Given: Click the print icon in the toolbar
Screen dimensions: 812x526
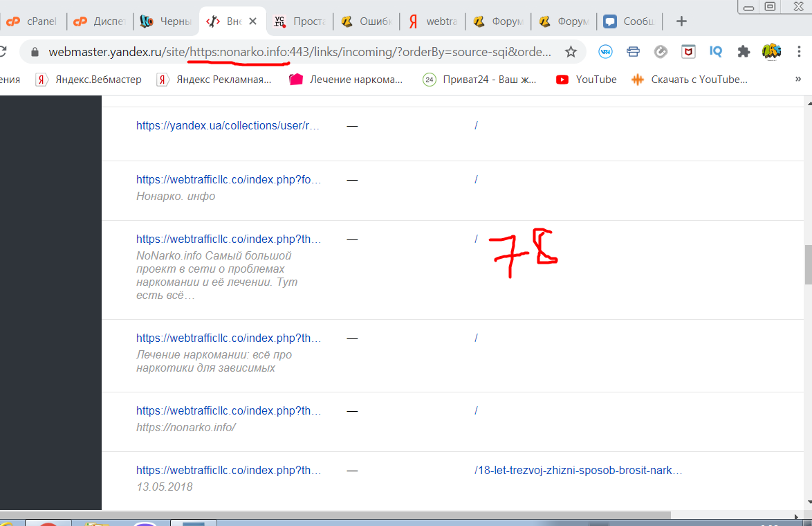Looking at the screenshot, I should pos(634,51).
